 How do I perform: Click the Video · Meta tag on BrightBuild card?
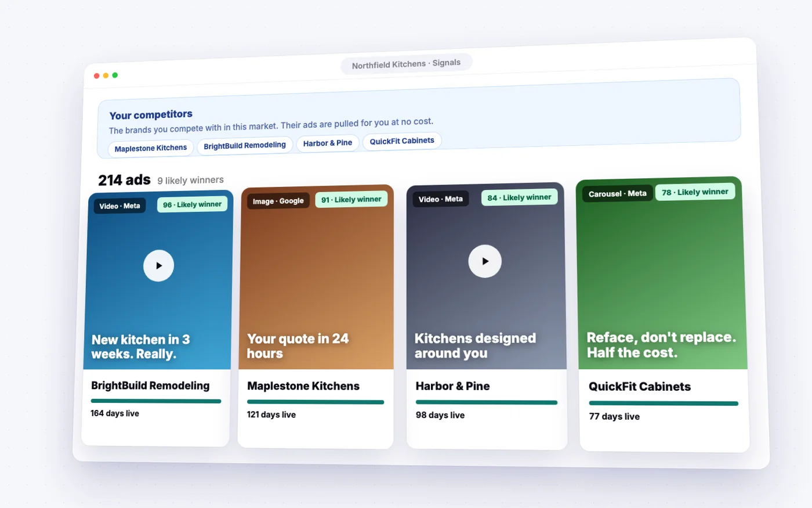click(x=119, y=206)
